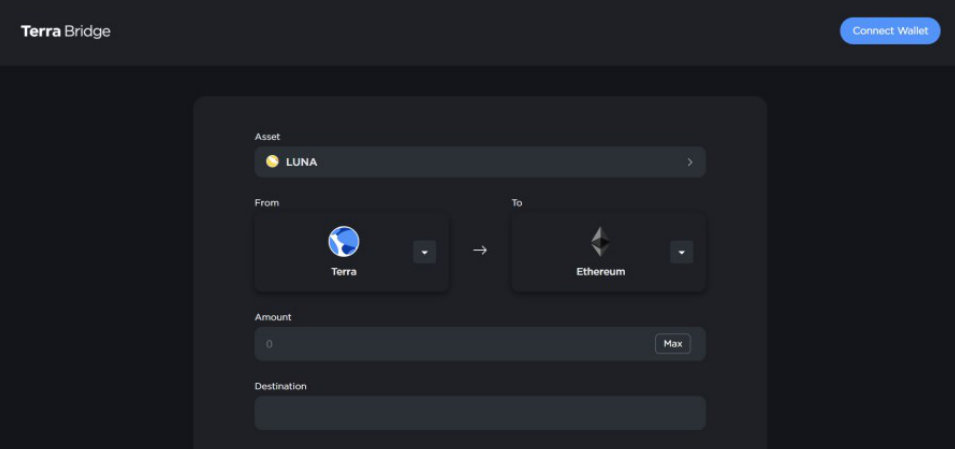The image size is (955, 449).
Task: Select the LUNA asset name text
Action: (301, 162)
